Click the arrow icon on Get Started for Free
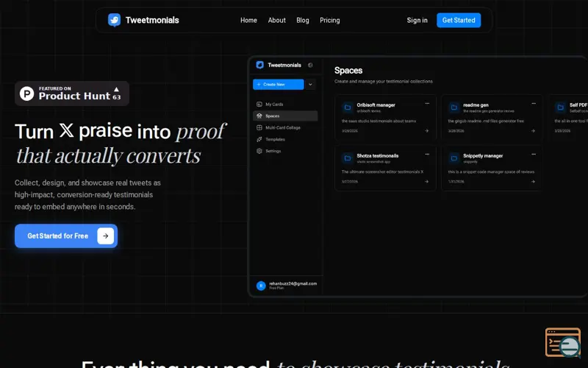The height and width of the screenshot is (368, 588). (106, 236)
